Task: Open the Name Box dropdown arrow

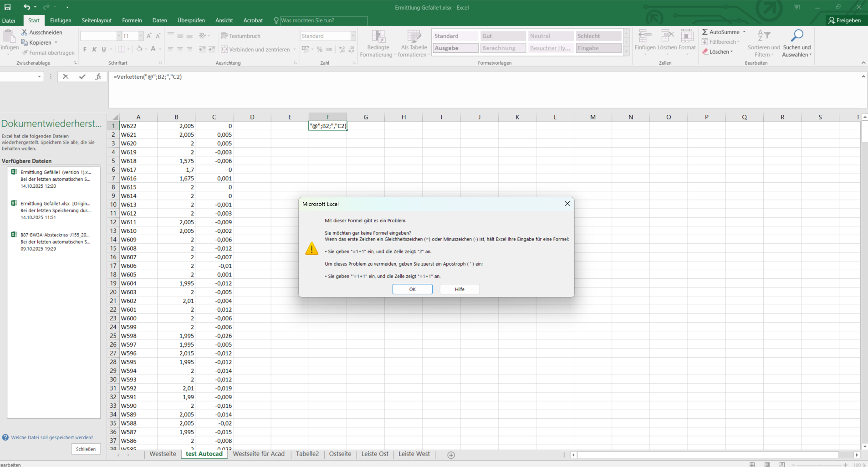Action: click(40, 77)
